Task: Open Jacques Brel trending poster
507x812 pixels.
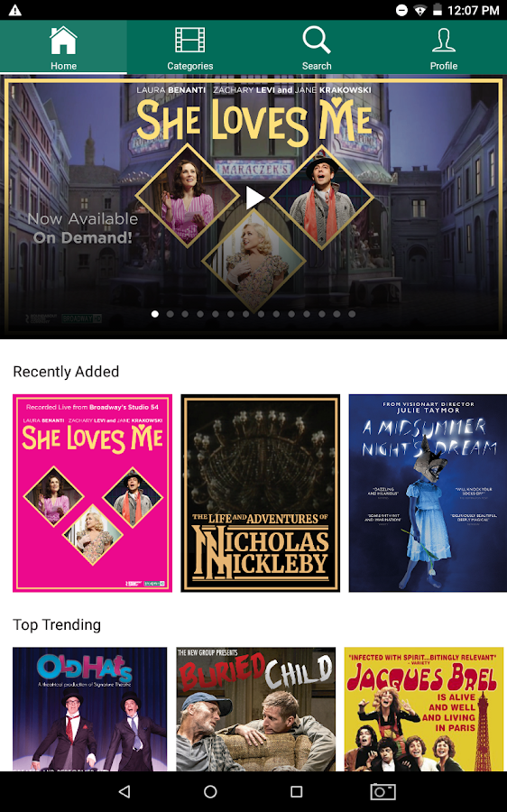Action: (x=424, y=709)
